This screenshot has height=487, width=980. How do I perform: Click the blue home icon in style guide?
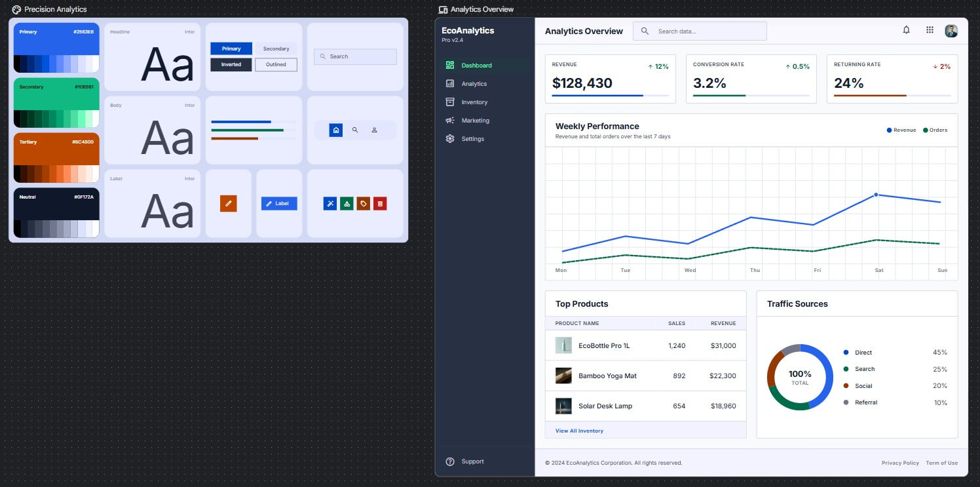point(336,130)
